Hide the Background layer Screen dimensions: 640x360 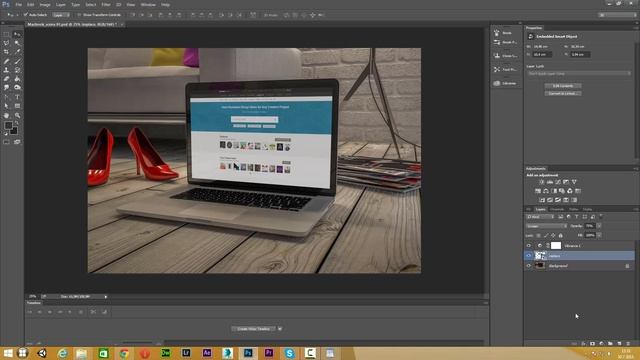529,266
